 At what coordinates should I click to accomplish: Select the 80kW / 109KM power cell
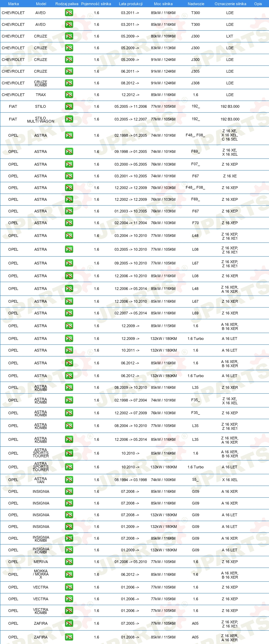(163, 36)
